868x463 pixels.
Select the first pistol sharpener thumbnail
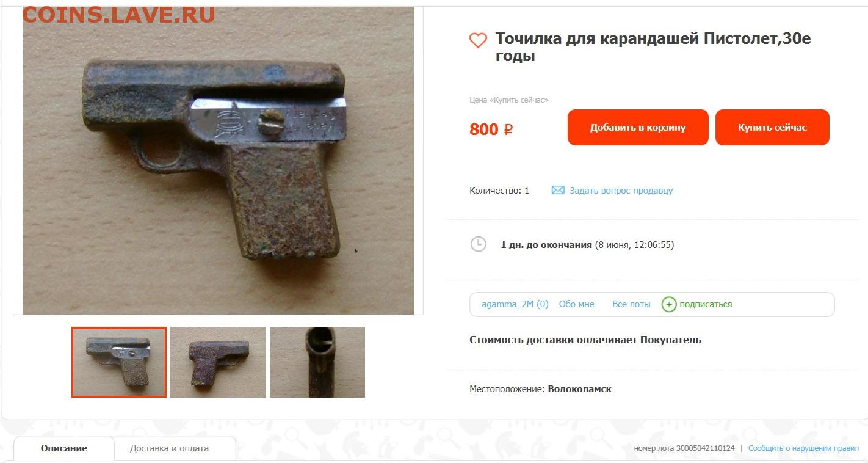[119, 362]
